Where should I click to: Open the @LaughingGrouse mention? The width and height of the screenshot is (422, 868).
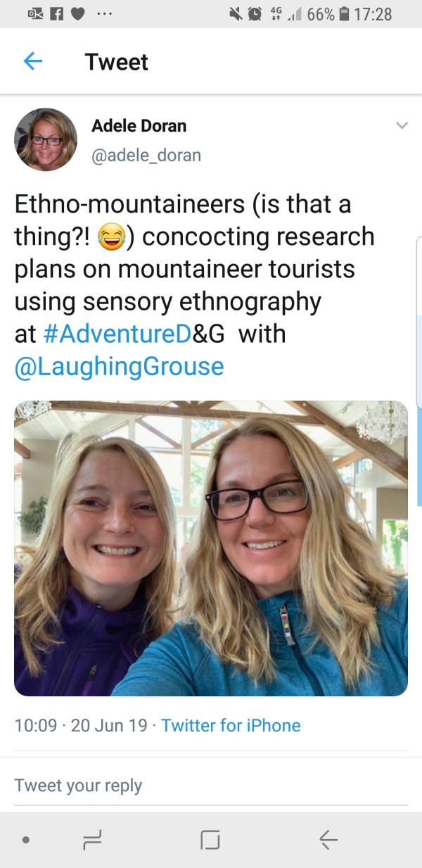click(120, 366)
